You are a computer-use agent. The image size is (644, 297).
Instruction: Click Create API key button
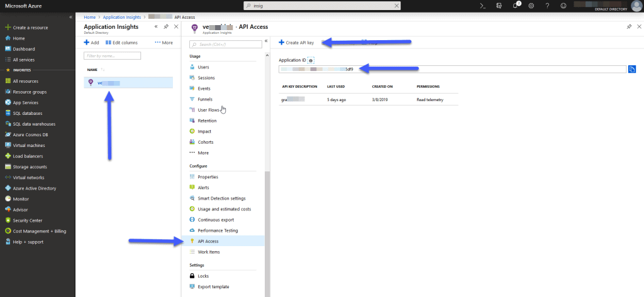coord(296,42)
